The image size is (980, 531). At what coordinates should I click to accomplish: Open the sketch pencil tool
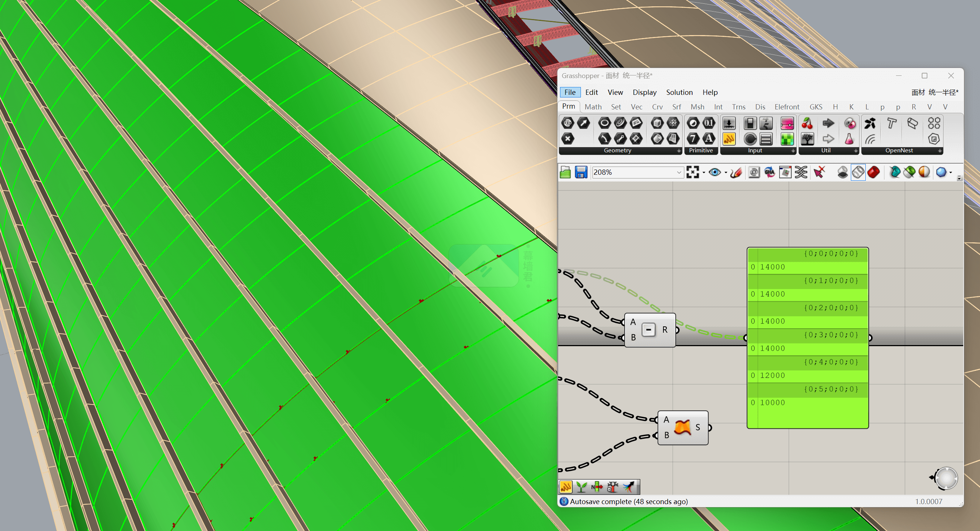point(736,173)
